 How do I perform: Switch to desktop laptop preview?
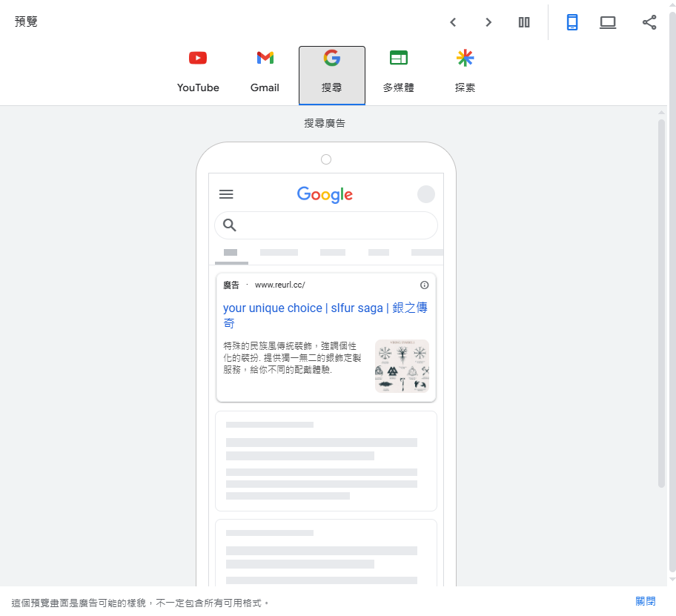[608, 22]
